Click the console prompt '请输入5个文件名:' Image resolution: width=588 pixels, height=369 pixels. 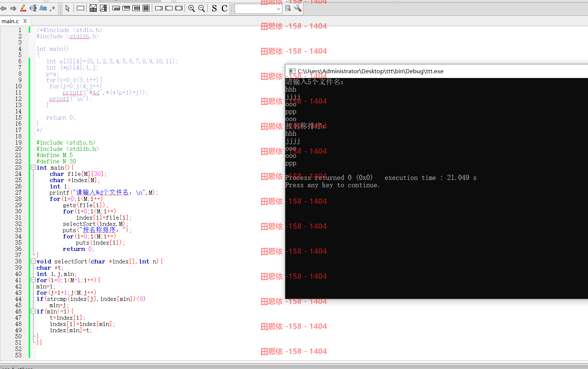point(315,82)
